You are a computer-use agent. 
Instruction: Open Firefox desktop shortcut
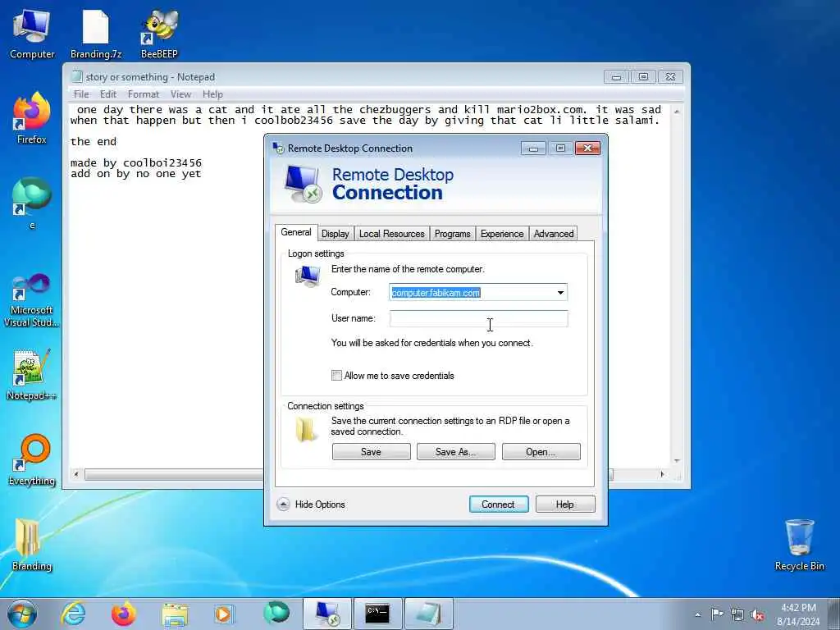point(32,119)
